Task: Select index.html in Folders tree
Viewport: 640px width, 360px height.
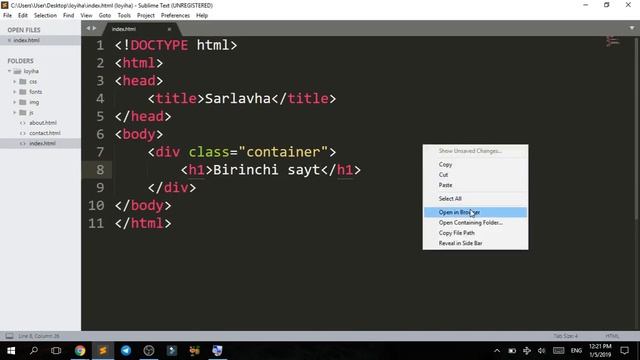Action: tap(42, 143)
